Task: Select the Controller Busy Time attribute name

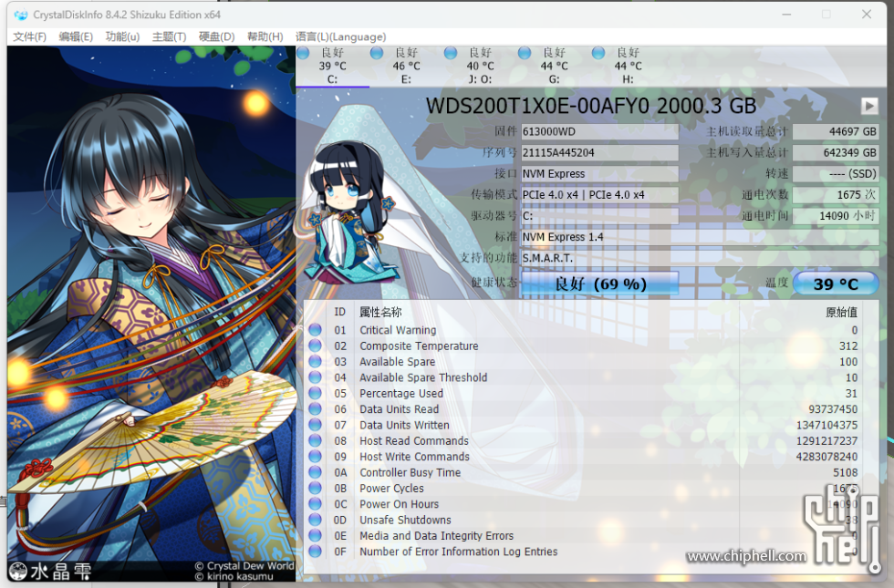Action: click(410, 472)
